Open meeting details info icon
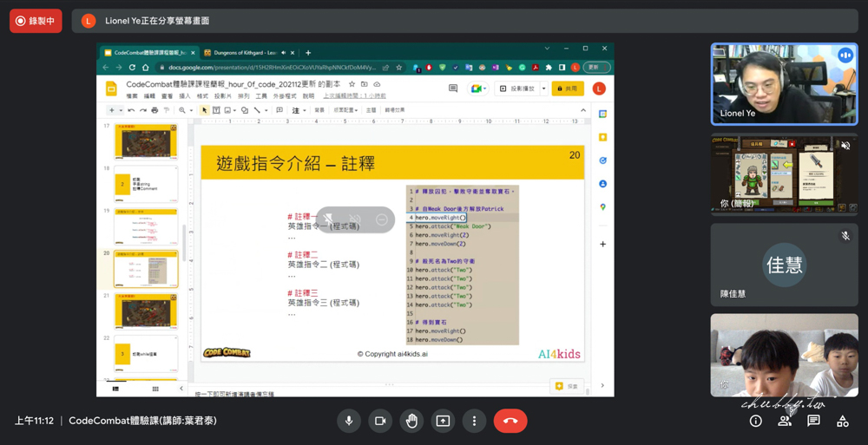The image size is (868, 445). [755, 422]
